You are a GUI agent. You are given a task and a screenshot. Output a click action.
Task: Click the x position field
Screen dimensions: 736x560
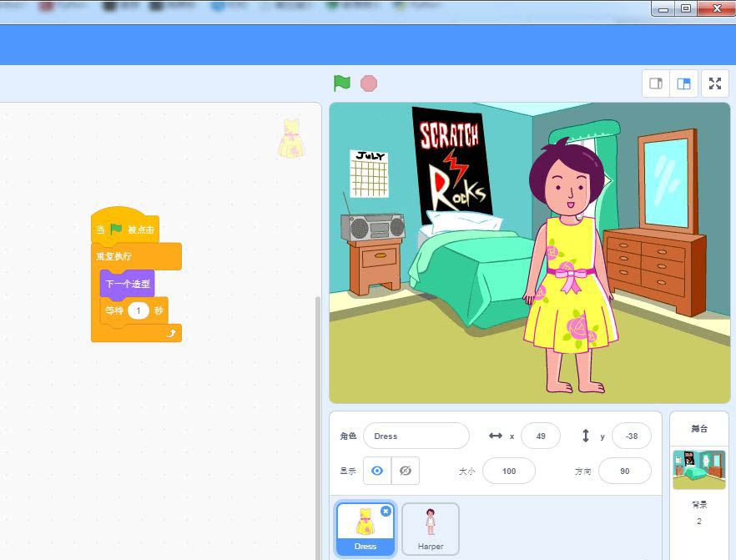pyautogui.click(x=541, y=436)
